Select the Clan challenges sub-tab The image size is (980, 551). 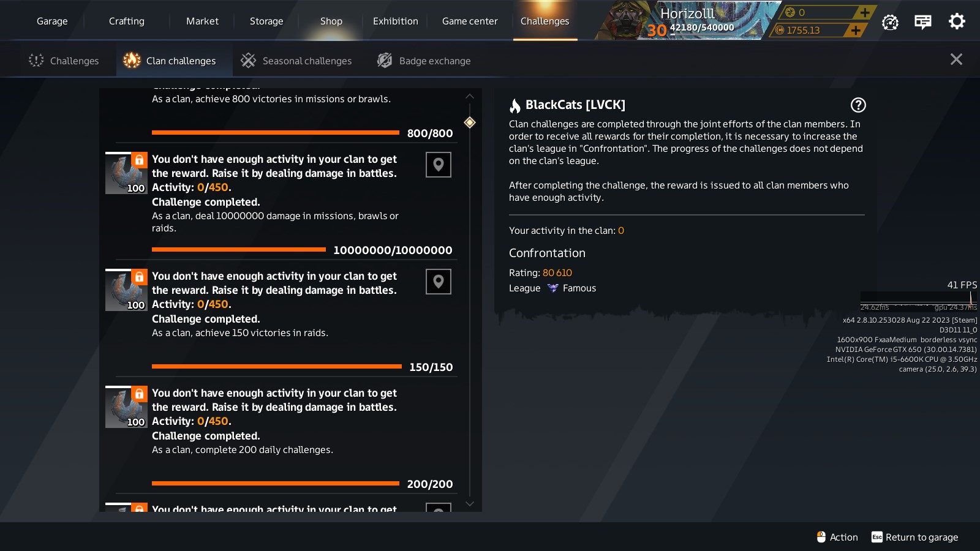click(175, 61)
